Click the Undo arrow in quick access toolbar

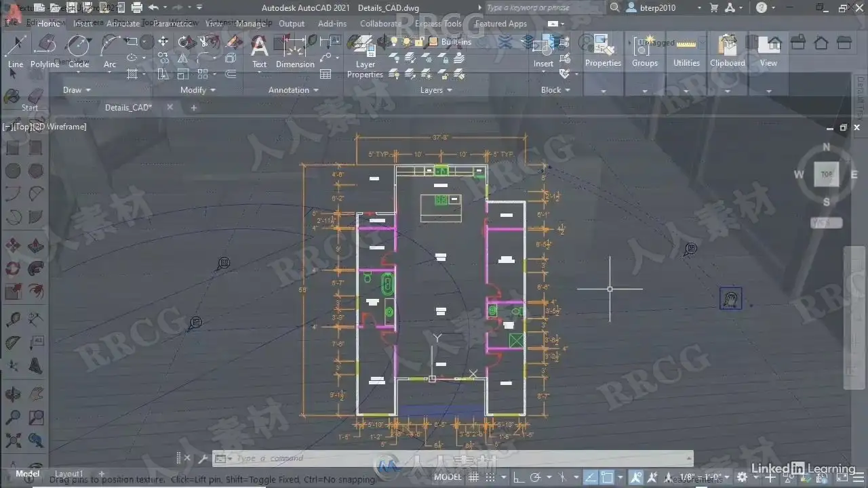point(153,7)
